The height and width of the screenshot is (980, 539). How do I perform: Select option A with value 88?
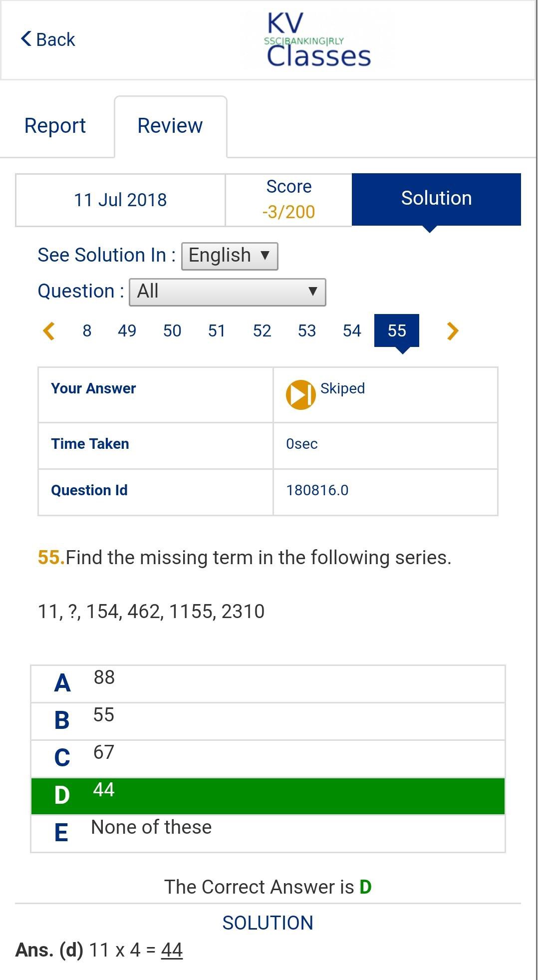pos(268,683)
